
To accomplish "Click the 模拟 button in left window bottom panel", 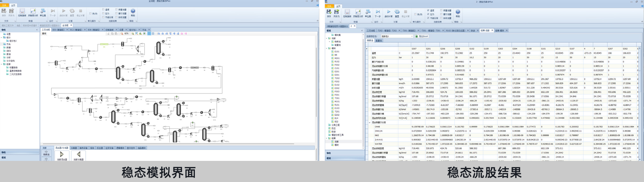I will click(x=4, y=157).
